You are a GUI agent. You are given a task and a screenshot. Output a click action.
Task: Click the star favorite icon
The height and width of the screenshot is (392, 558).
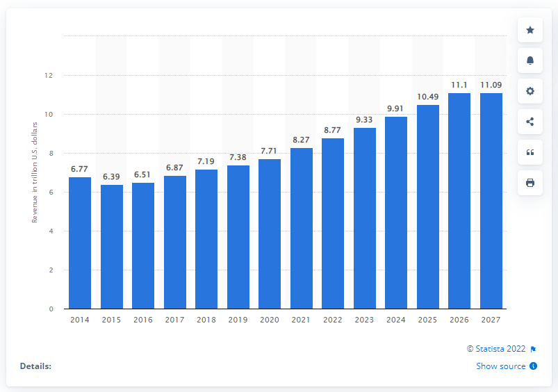click(530, 30)
